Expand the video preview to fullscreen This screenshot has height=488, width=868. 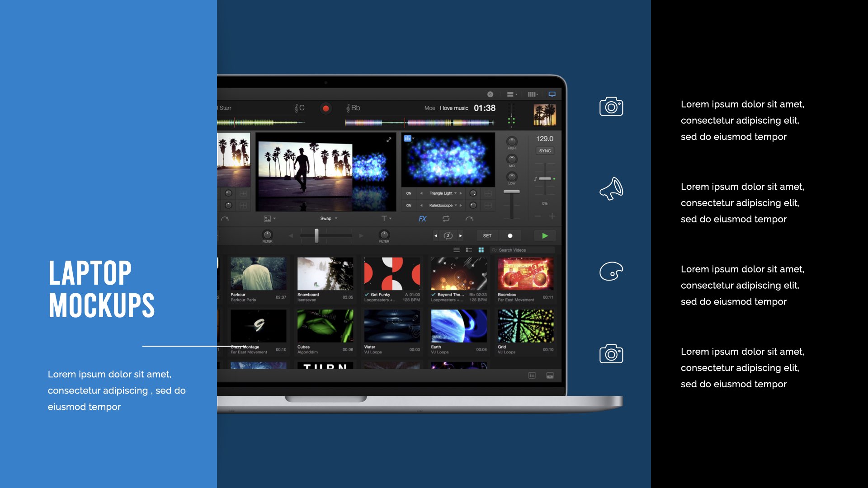point(389,140)
